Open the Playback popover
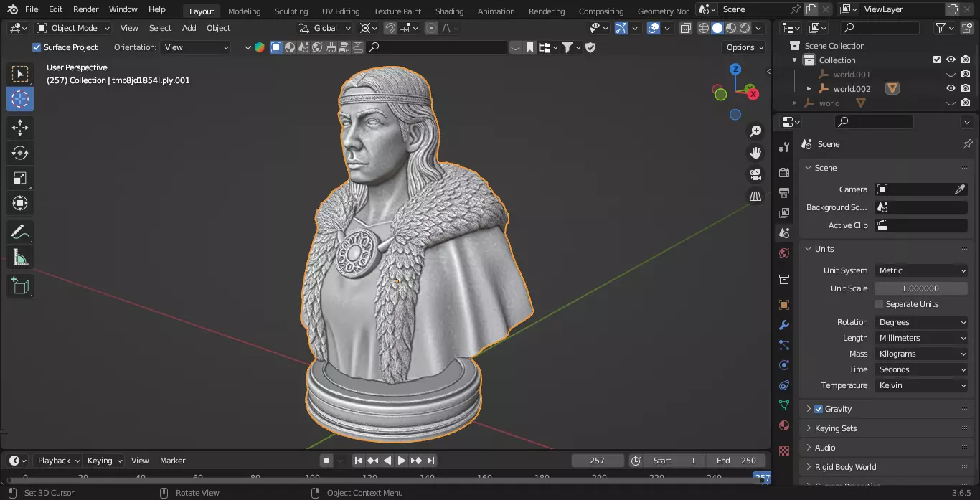This screenshot has width=980, height=500. [x=59, y=461]
